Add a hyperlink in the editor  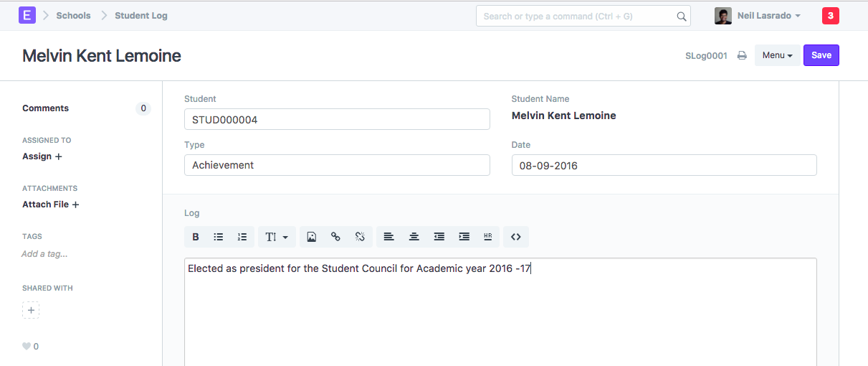pyautogui.click(x=335, y=237)
